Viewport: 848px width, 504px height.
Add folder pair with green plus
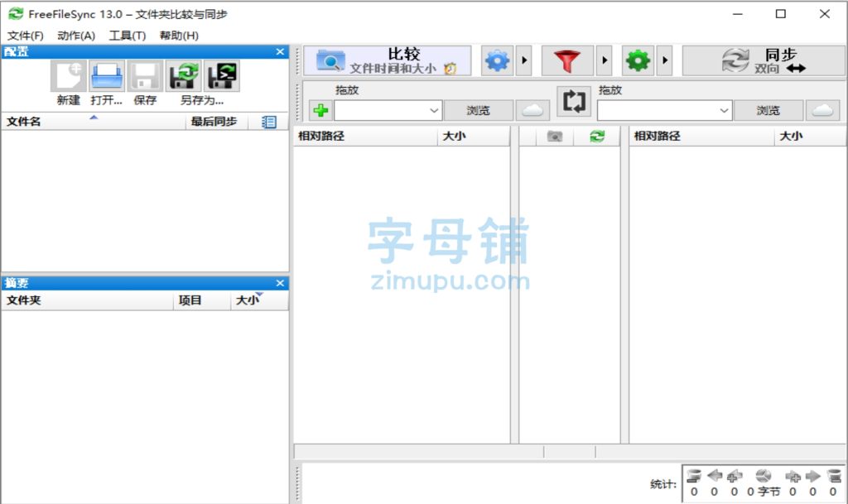click(x=320, y=111)
